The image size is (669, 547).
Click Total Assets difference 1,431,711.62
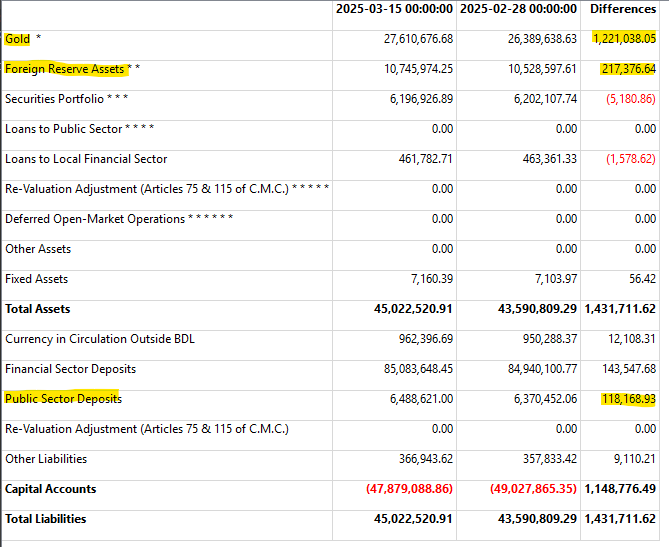[620, 309]
